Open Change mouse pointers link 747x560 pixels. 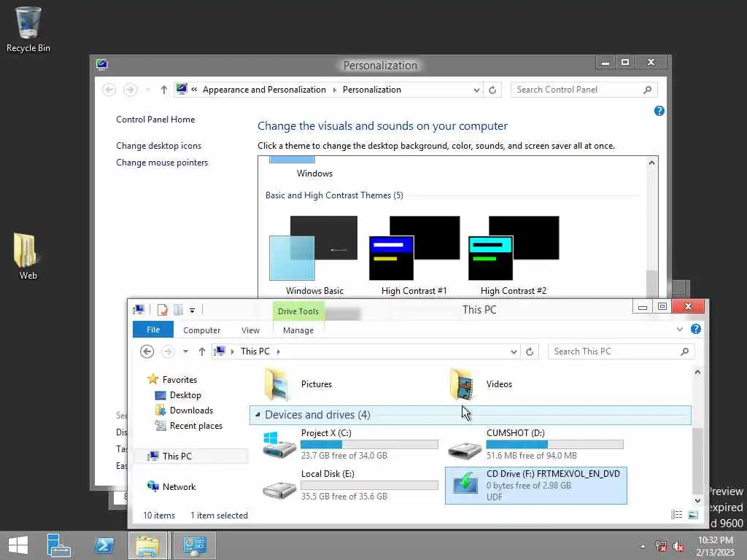click(162, 163)
